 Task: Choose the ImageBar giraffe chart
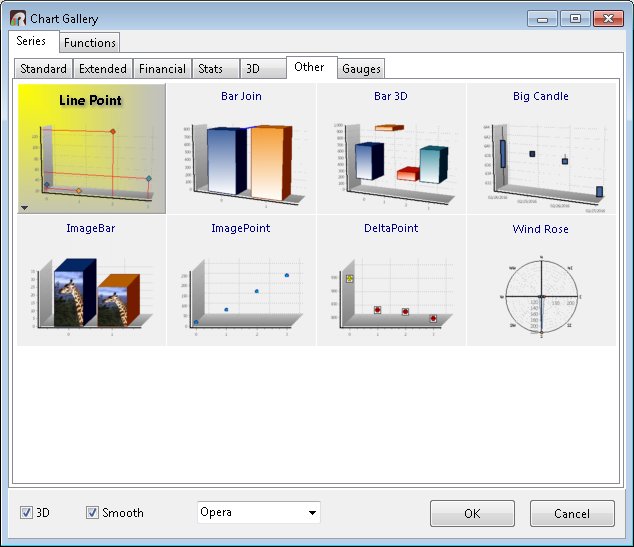click(91, 283)
